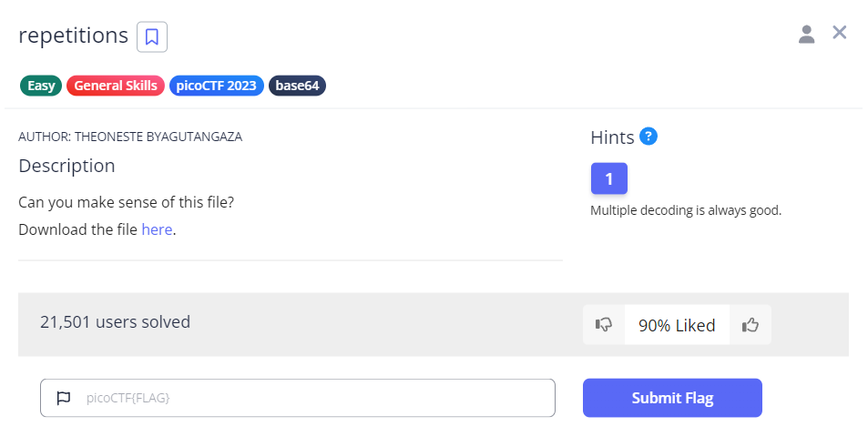Click the repetitions challenge title
Image resolution: width=868 pixels, height=447 pixels.
coord(74,36)
